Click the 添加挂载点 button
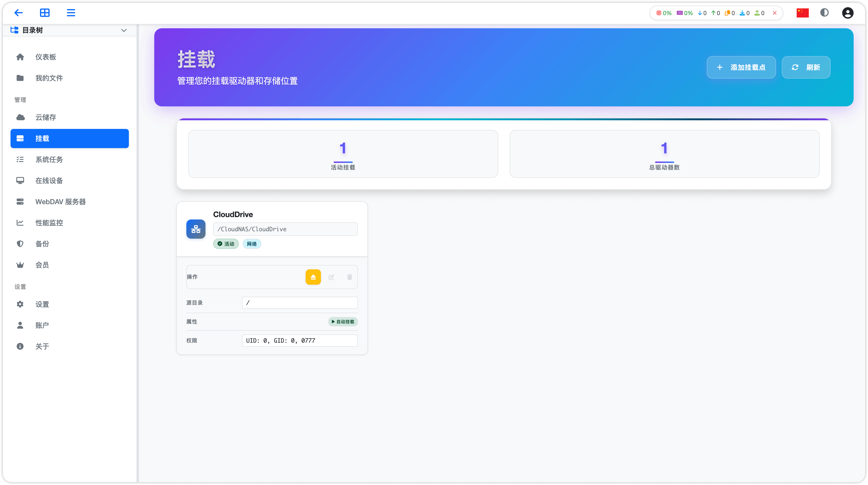Viewport: 868px width, 485px height. click(741, 67)
